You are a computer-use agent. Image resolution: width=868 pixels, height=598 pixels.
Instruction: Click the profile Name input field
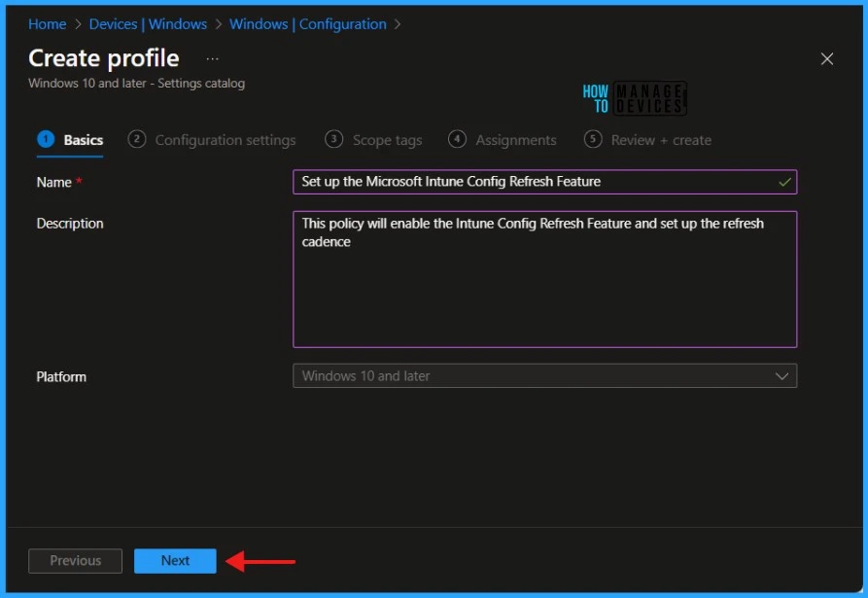(x=544, y=182)
